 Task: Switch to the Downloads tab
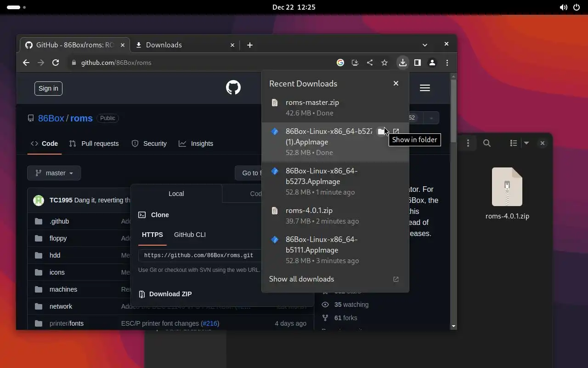click(185, 45)
